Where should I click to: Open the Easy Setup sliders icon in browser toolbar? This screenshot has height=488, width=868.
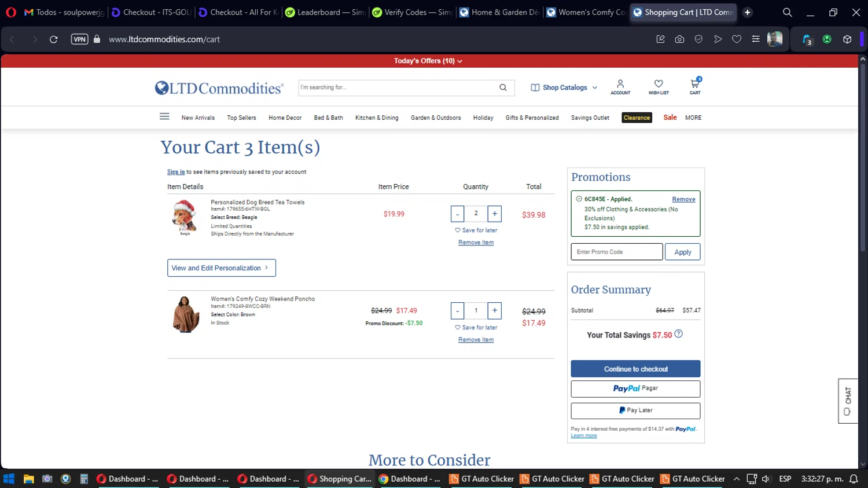click(756, 39)
